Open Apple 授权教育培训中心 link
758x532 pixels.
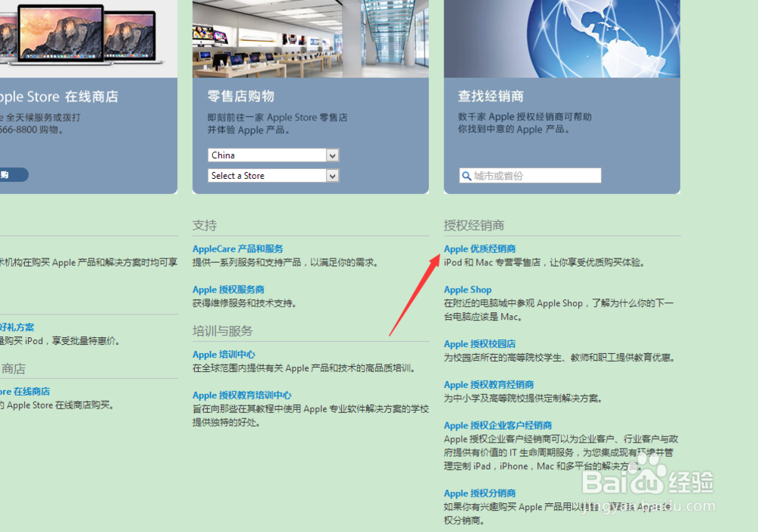(x=242, y=396)
